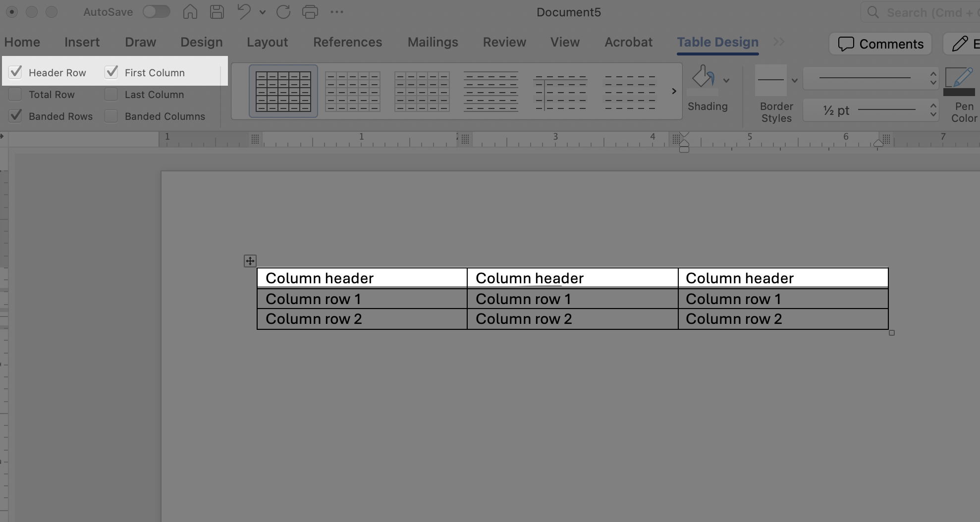Open the Comments pane
Viewport: 980px width, 522px height.
point(880,44)
